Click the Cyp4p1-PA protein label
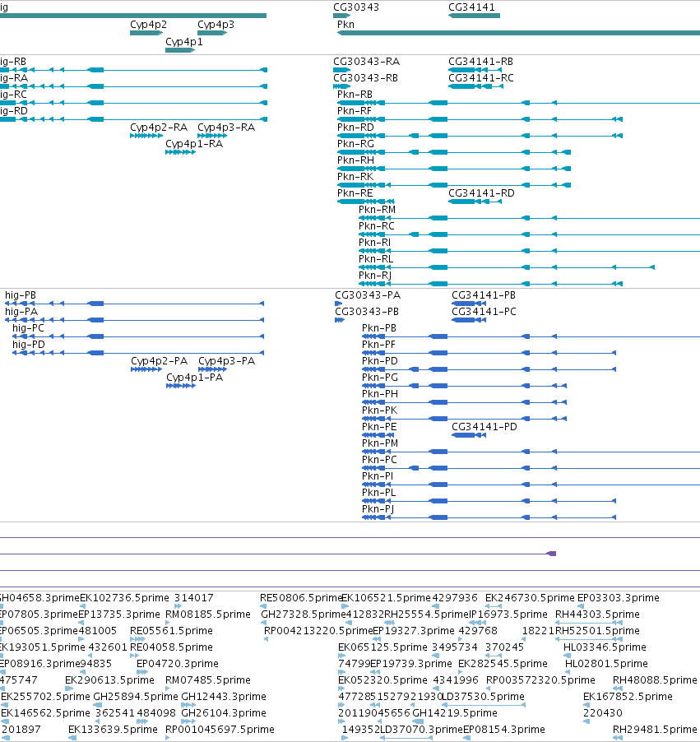 [x=194, y=378]
